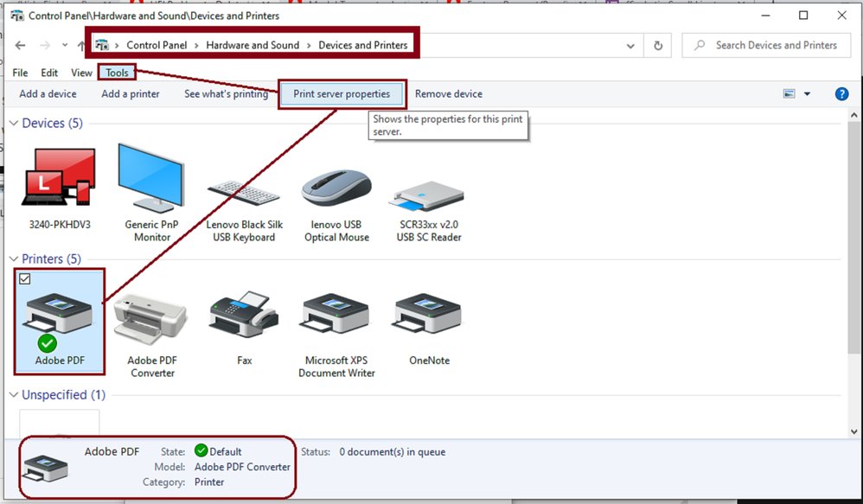863x504 pixels.
Task: Open the Edit menu
Action: (x=49, y=73)
